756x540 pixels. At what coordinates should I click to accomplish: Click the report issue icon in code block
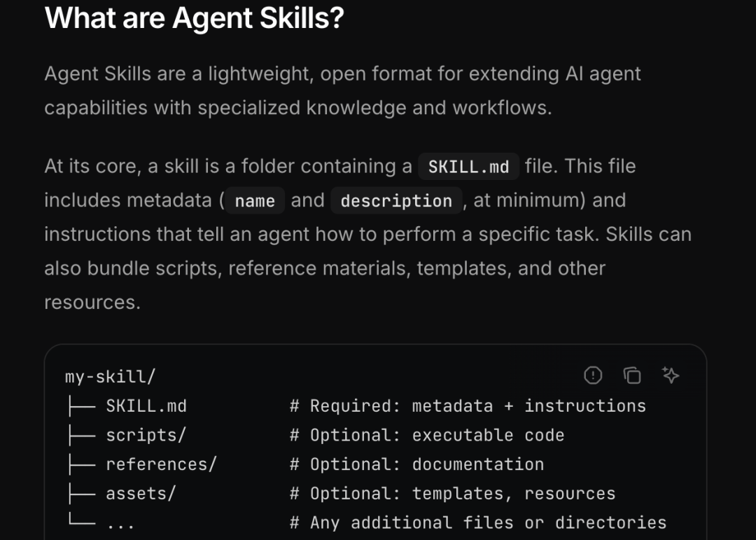[x=593, y=375]
